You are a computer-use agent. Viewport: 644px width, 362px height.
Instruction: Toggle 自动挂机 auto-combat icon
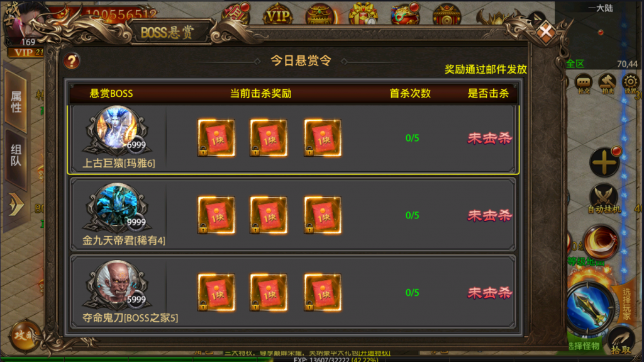pos(604,199)
